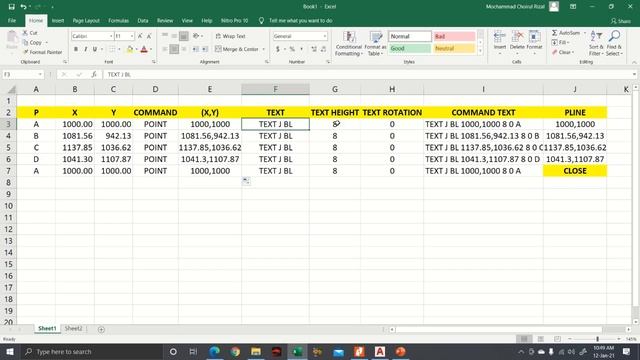Click the Accounting dollar format icon
The image size is (640, 360).
pyautogui.click(x=278, y=49)
